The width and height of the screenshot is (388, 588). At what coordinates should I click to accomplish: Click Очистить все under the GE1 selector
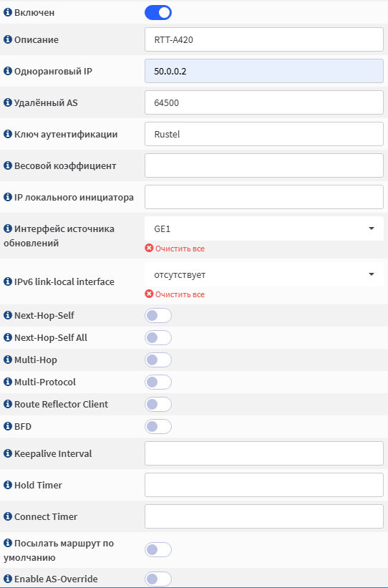coord(180,249)
